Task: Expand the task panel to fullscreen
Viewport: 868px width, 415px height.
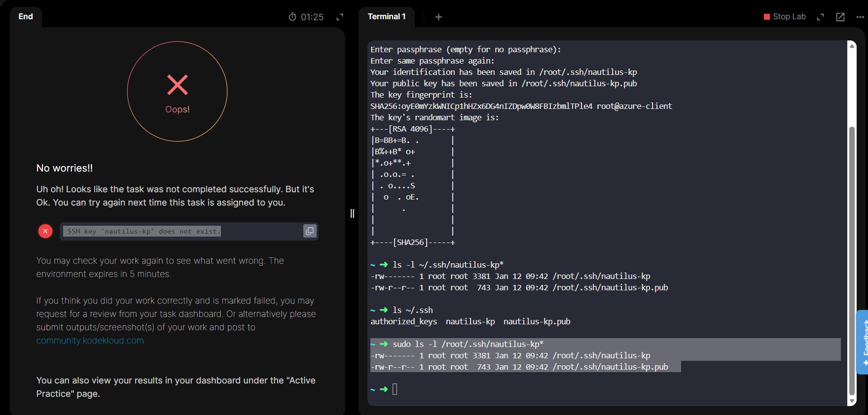Action: click(340, 17)
